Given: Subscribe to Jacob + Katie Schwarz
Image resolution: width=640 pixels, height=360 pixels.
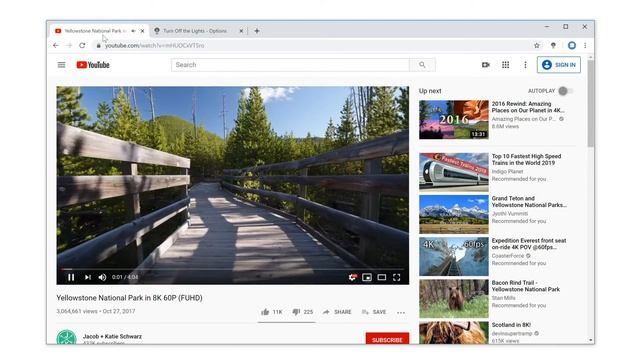Looking at the screenshot, I should coord(387,338).
